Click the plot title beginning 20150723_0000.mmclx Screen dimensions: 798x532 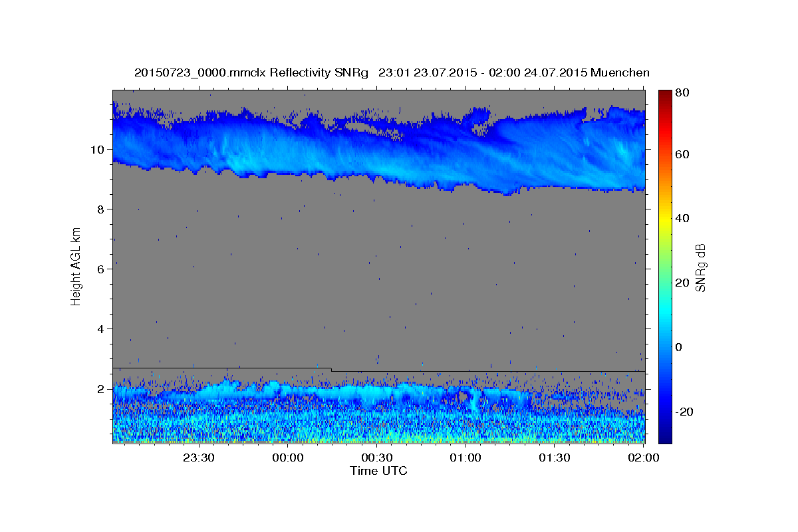tap(392, 72)
